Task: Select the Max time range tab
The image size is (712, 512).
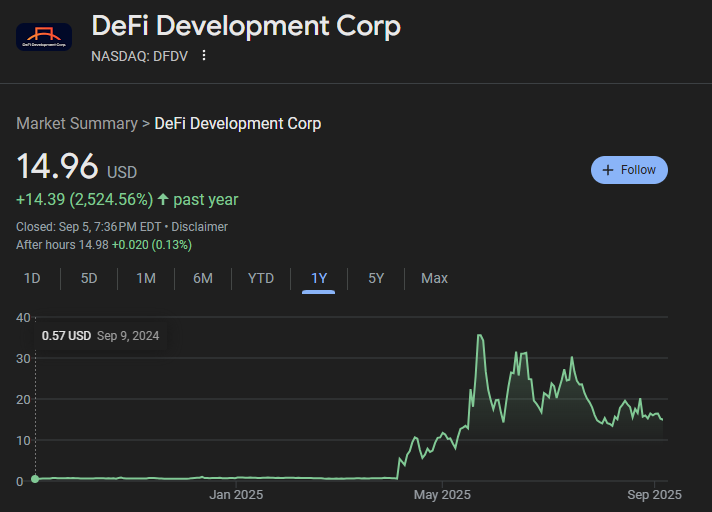Action: click(x=434, y=278)
